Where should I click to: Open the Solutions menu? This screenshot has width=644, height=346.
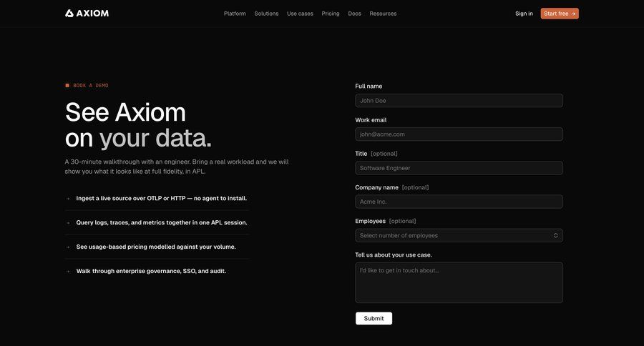tap(266, 14)
